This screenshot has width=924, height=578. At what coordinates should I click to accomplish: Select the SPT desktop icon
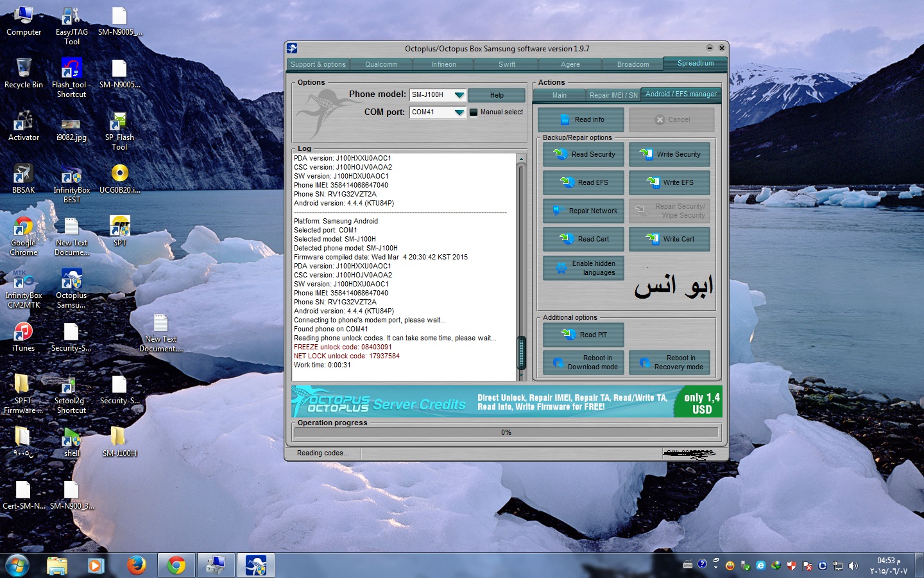coord(119,231)
